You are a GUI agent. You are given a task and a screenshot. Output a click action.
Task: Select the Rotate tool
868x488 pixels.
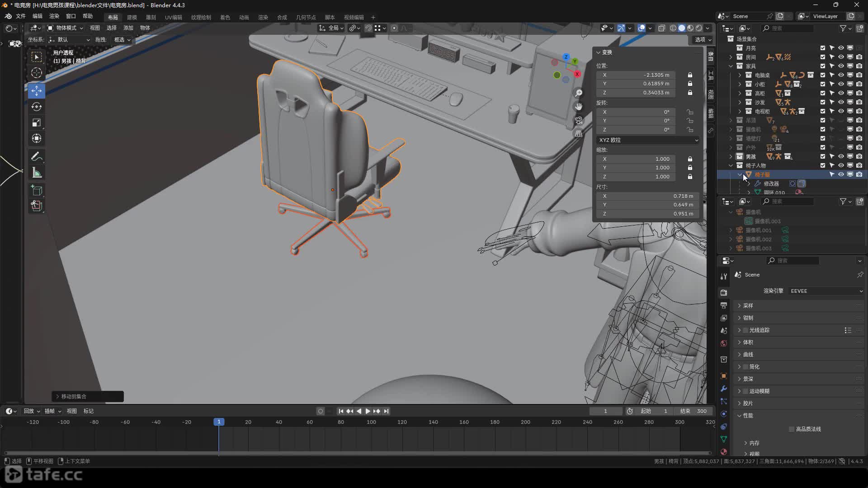tap(37, 107)
